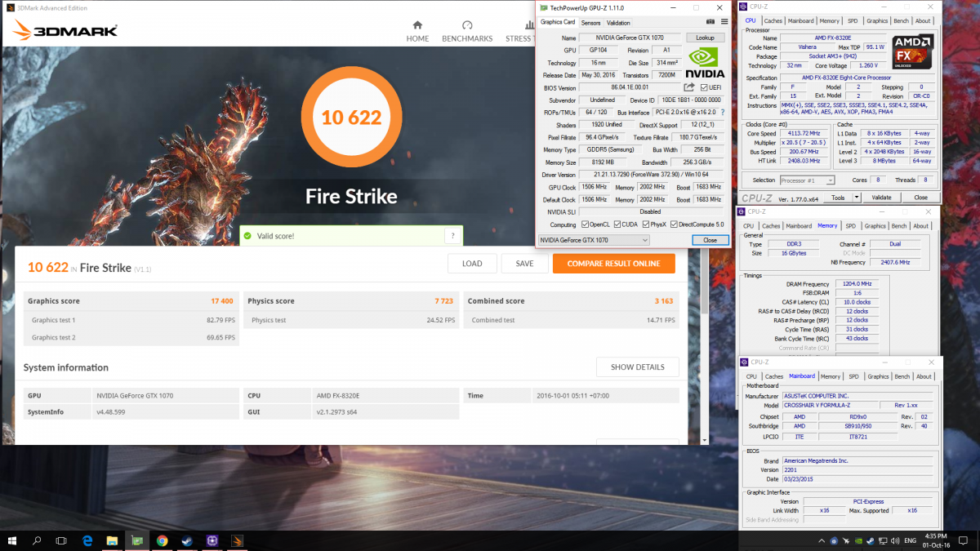Click SHOW DETAILS under System information
The image size is (980, 551).
(x=638, y=367)
